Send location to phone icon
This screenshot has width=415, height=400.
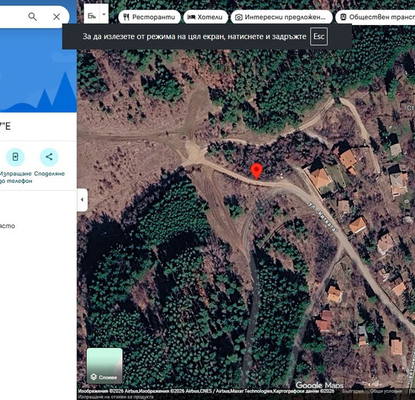click(15, 157)
